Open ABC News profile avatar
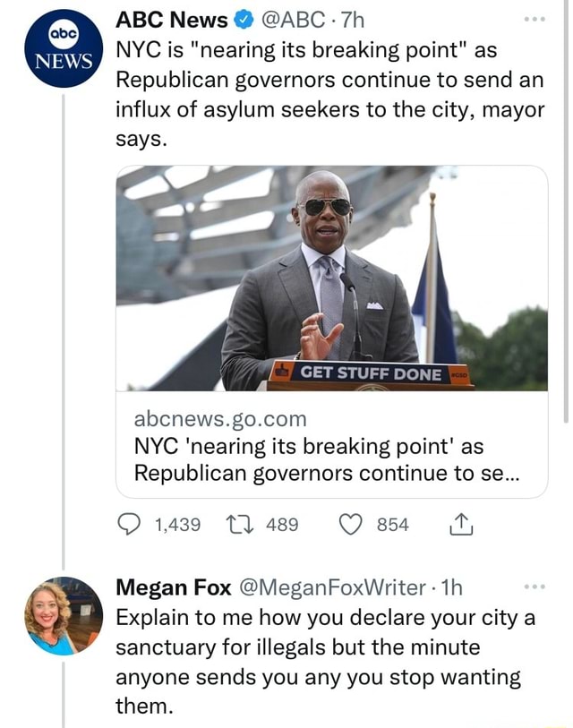The height and width of the screenshot is (728, 573). 61,49
